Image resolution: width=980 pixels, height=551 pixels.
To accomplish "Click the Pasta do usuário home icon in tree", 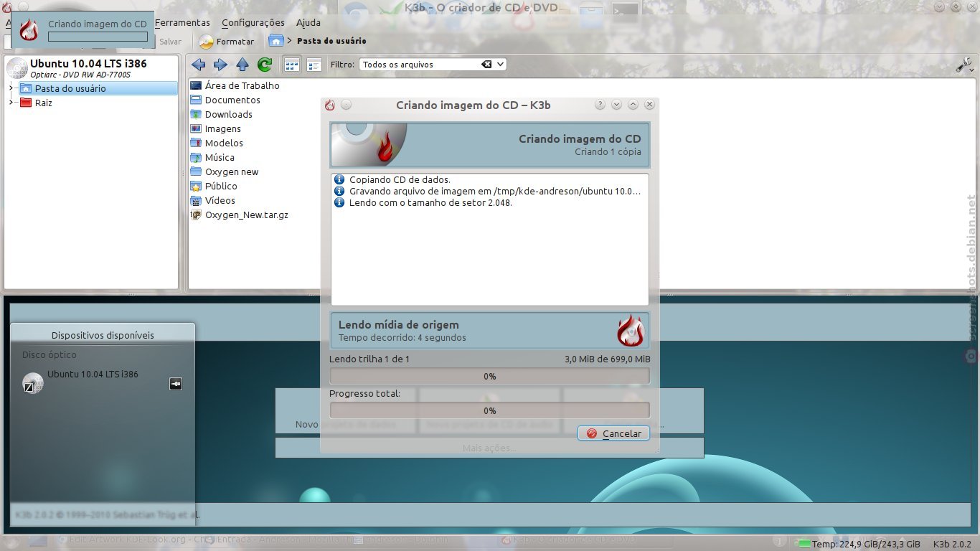I will click(26, 88).
